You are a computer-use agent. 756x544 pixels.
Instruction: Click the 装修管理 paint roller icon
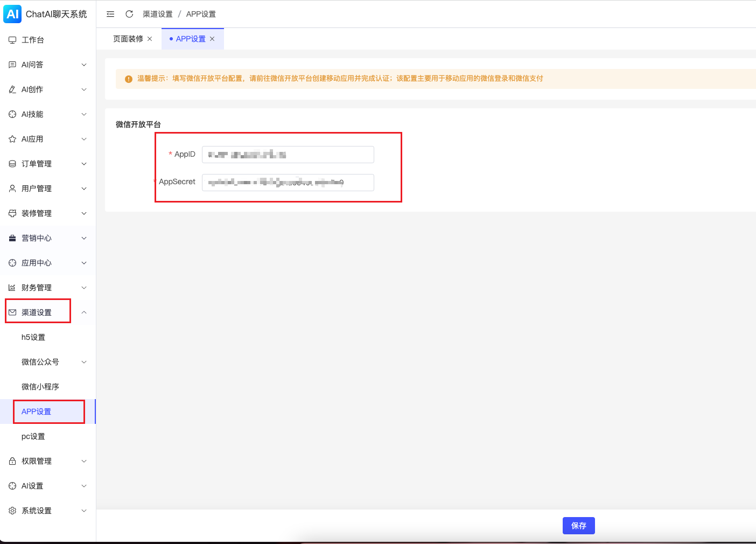pos(12,213)
